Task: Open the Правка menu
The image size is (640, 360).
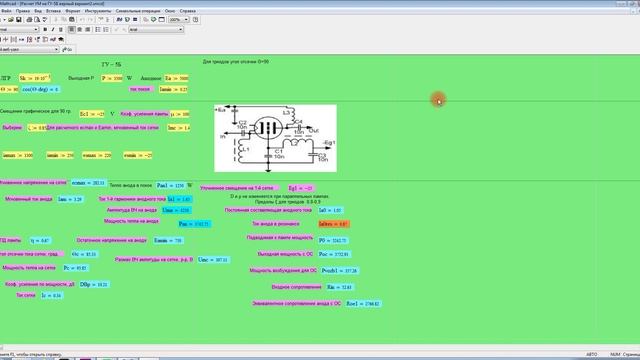Action: [x=23, y=11]
